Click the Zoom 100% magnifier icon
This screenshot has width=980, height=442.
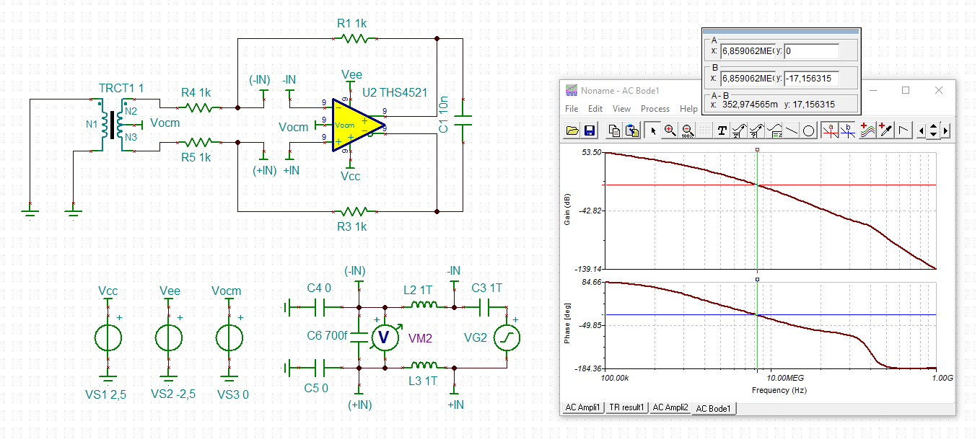click(687, 131)
